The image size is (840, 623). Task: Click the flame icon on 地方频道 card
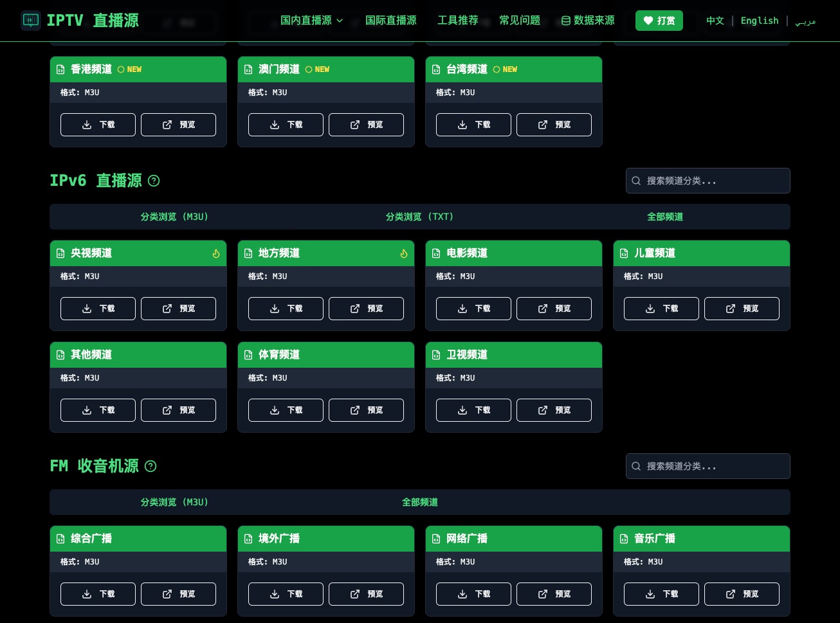[x=404, y=253]
